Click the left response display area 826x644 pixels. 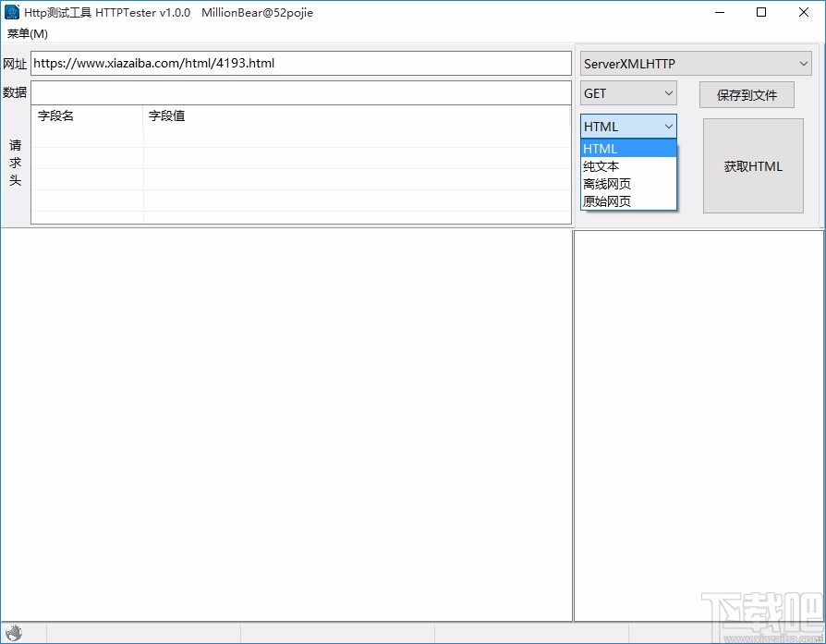pos(286,425)
